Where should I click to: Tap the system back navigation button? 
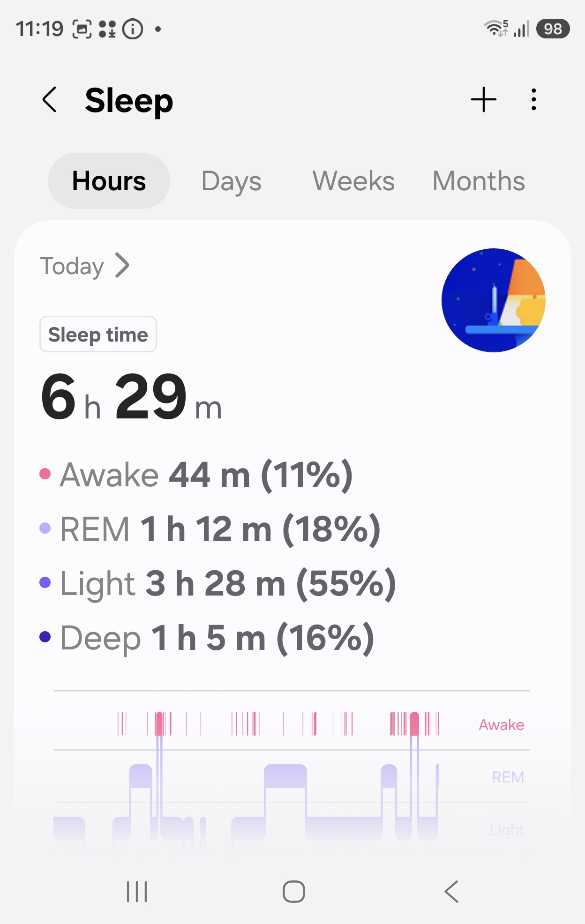click(x=451, y=892)
